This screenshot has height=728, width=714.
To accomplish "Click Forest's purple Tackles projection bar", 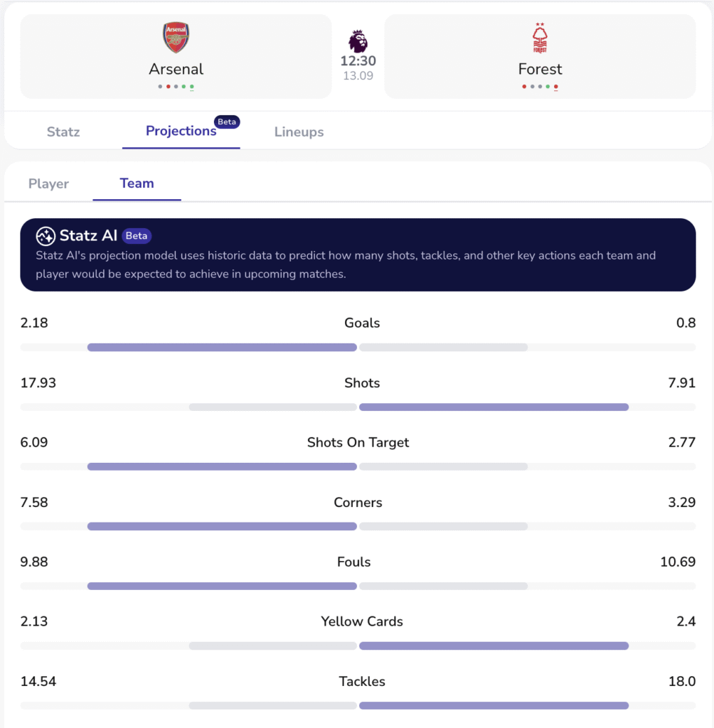I will click(494, 706).
